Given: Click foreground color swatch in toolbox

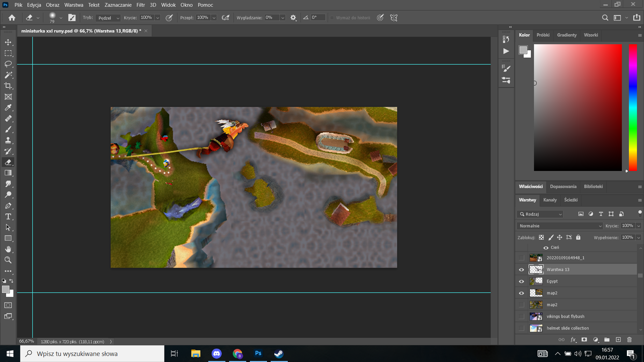Looking at the screenshot, I should click(x=6, y=290).
